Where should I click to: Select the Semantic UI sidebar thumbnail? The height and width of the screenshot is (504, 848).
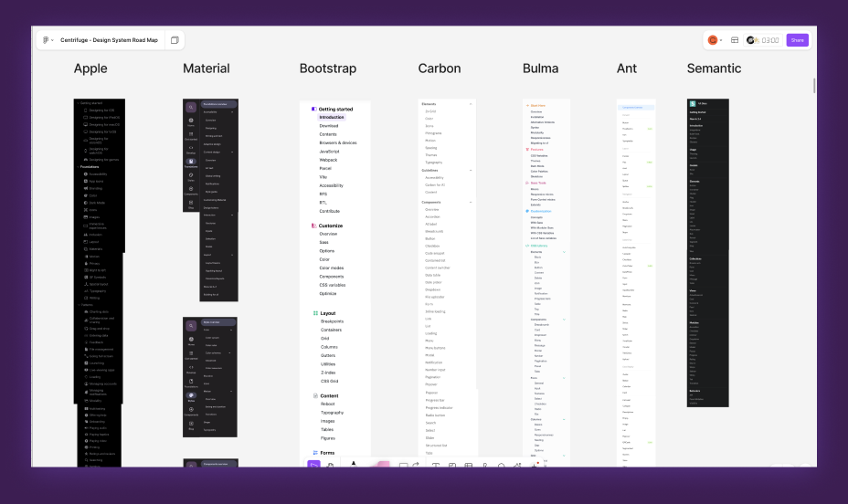coord(707,253)
